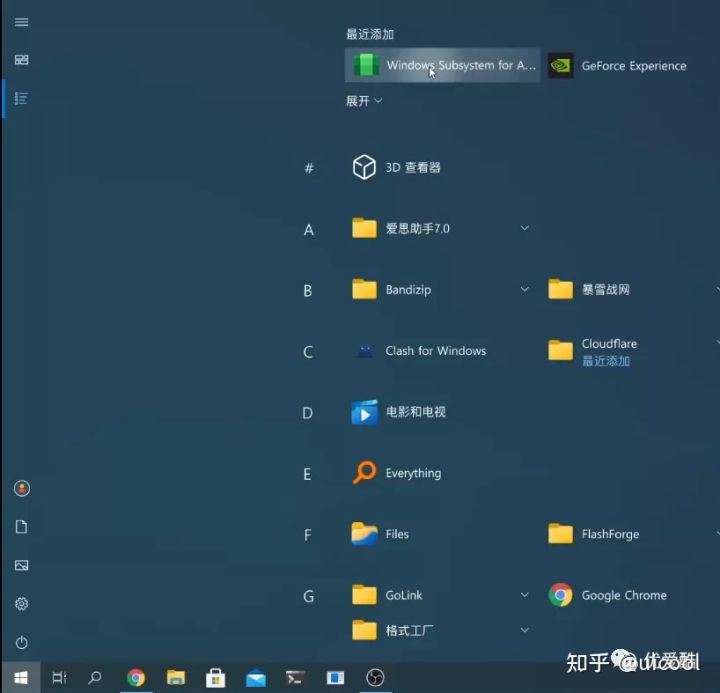Open Settings gear icon
This screenshot has width=720, height=693.
[21, 603]
